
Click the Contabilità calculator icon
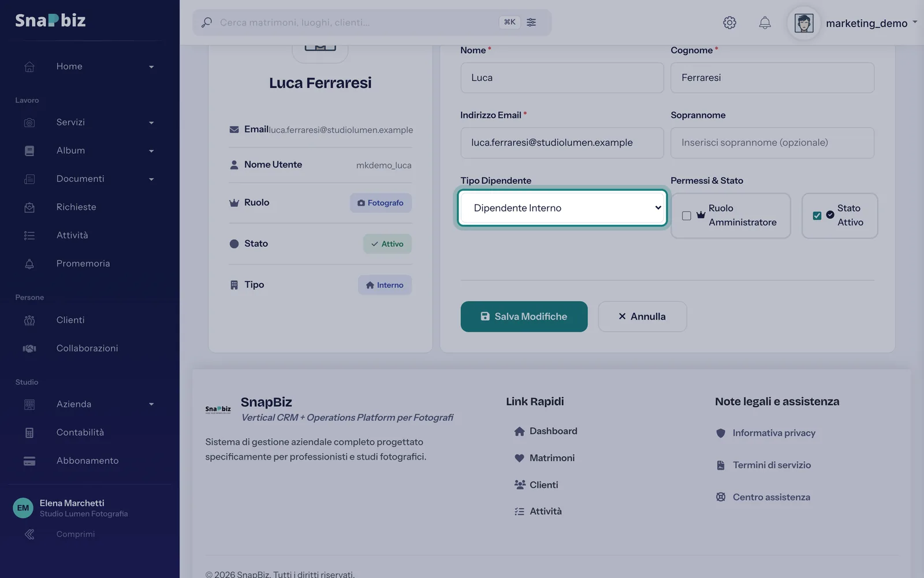tap(29, 432)
